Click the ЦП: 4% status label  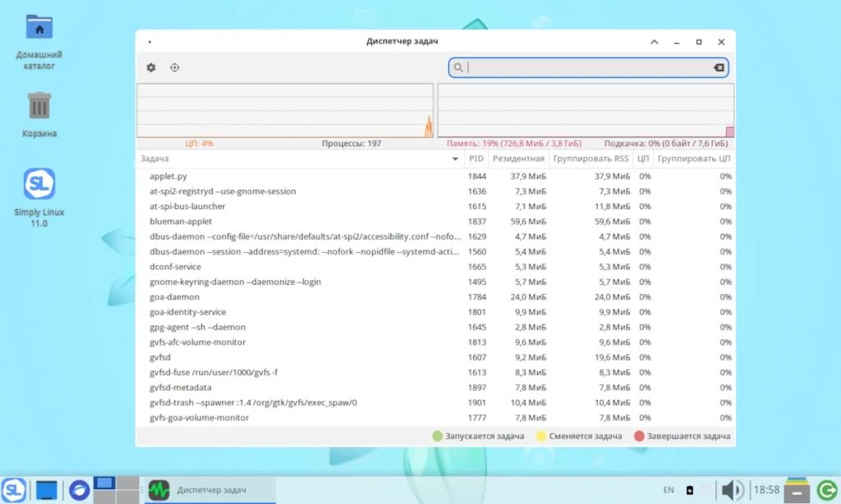(x=199, y=144)
